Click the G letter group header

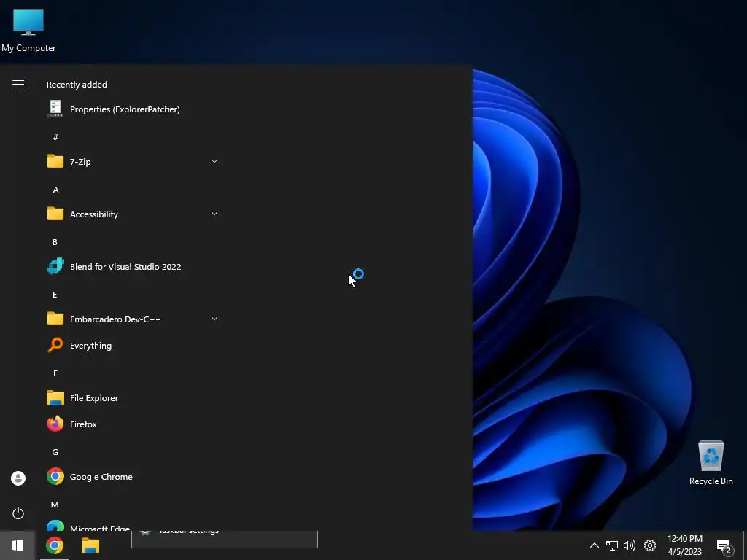coord(55,452)
